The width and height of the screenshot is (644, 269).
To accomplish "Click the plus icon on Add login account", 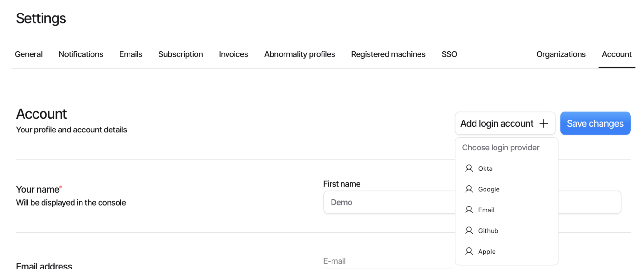I will 543,123.
